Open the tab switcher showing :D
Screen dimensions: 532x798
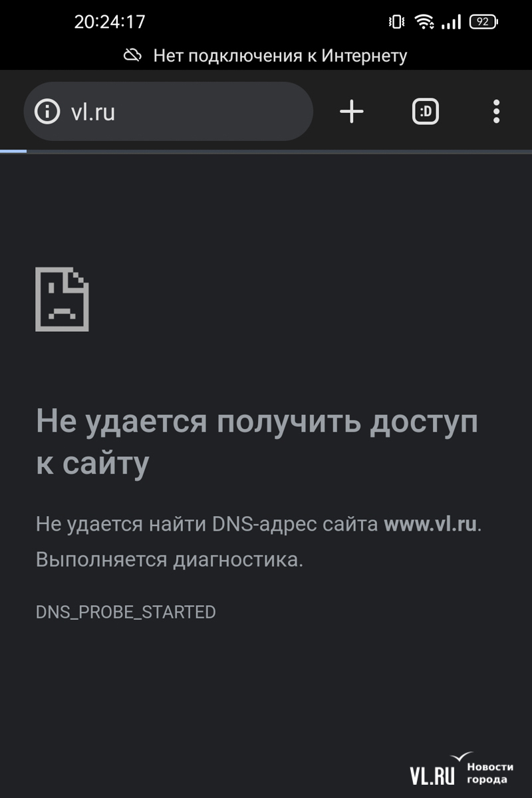[x=426, y=112]
